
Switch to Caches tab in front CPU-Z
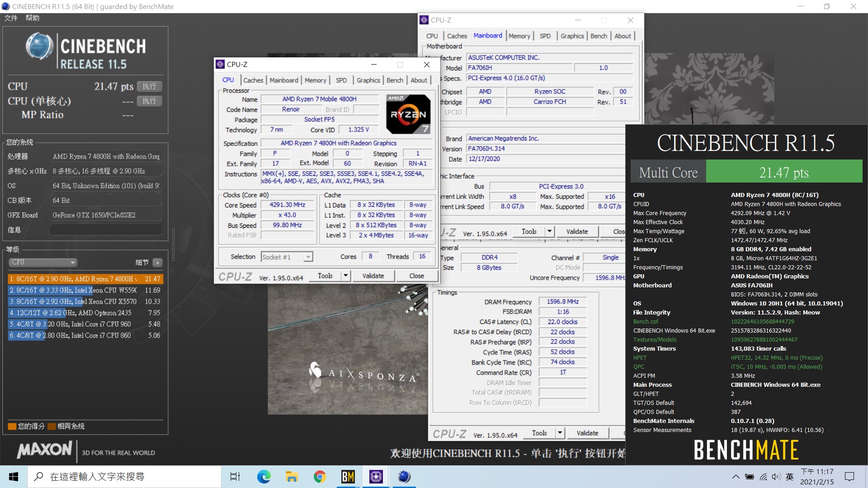tap(253, 80)
